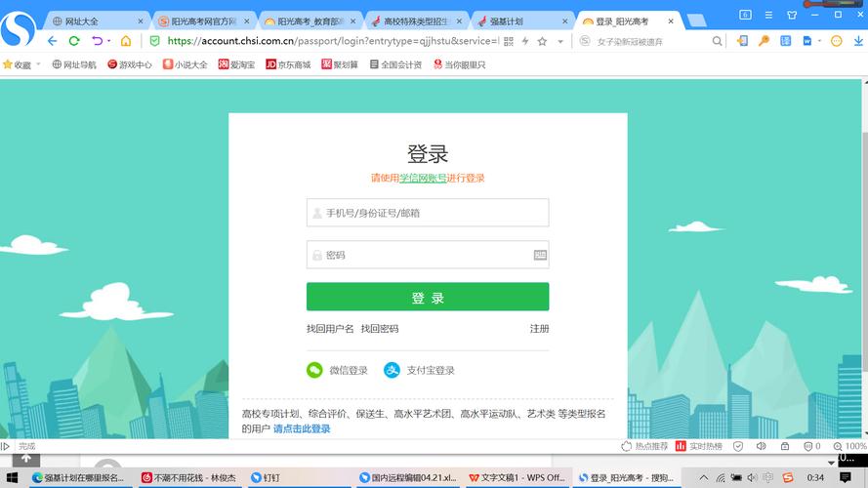The image size is (868, 488).
Task: Focus the 手机号/身份证号/邮箱 input field
Action: (x=428, y=213)
